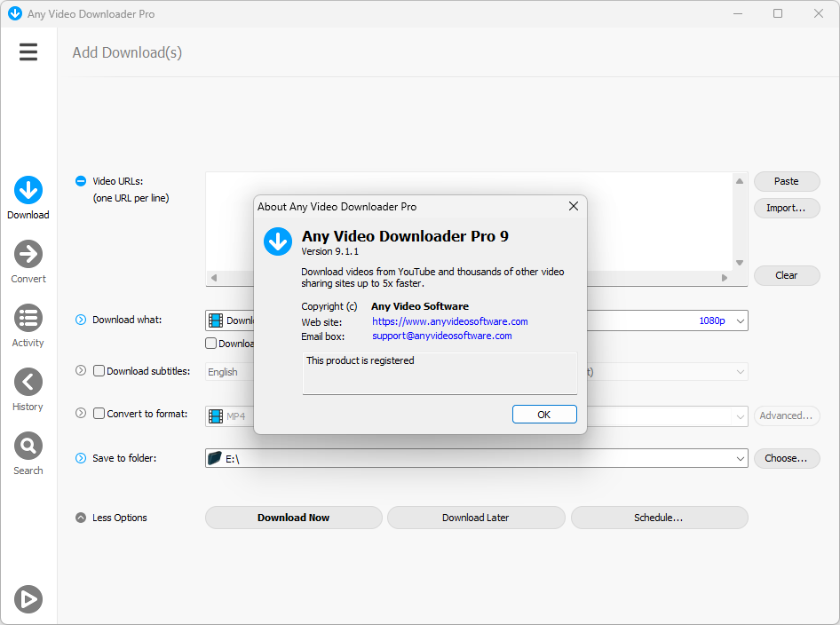
Task: Open the hamburger menu
Action: coord(28,52)
